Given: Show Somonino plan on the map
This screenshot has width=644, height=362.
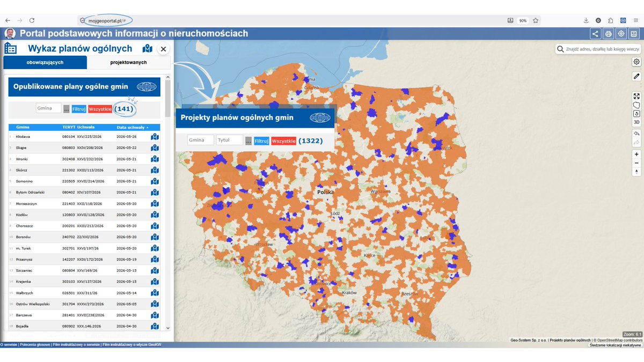Looking at the screenshot, I should coord(155,181).
